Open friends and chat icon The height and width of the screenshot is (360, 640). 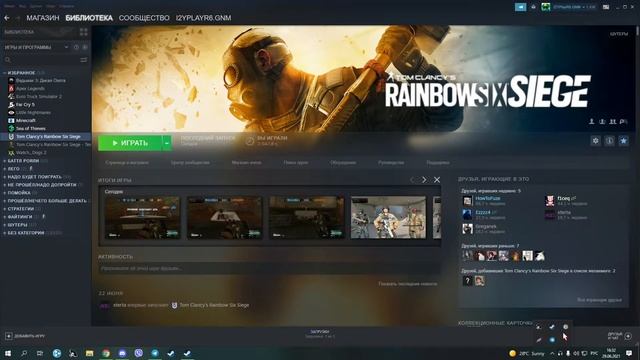[x=628, y=336]
